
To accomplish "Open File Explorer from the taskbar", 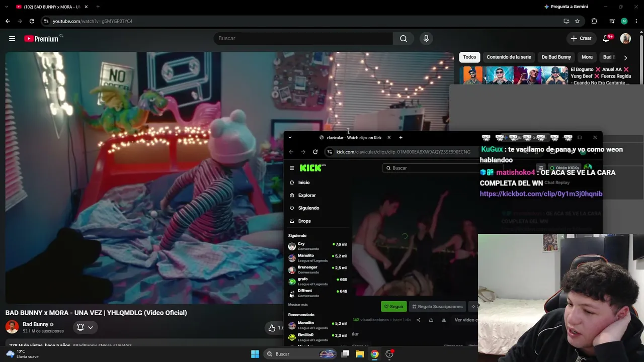I will [360, 354].
